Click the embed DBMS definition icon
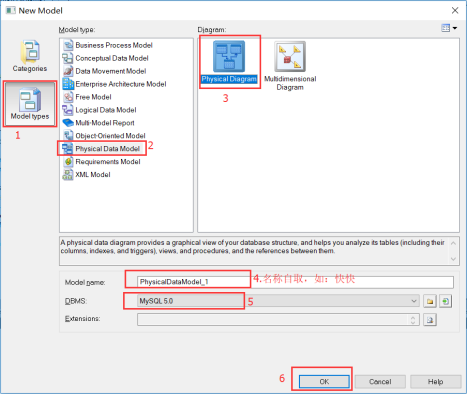468x394 pixels. click(446, 301)
